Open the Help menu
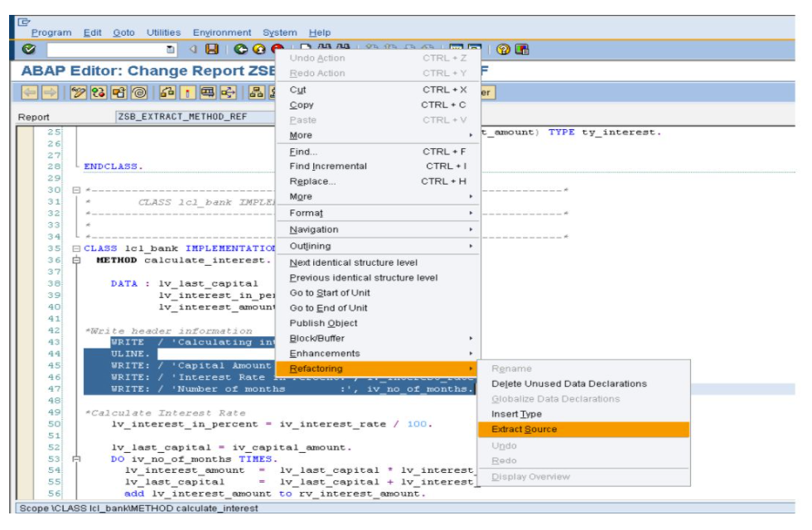The width and height of the screenshot is (812, 530). coord(320,32)
